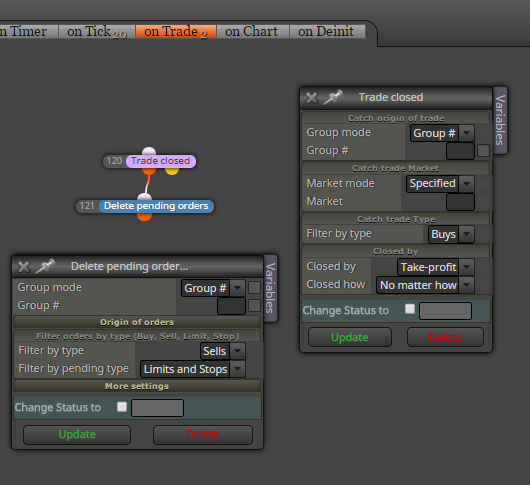Image resolution: width=530 pixels, height=485 pixels.
Task: Click Group # input in Trade closed panel
Action: (x=460, y=151)
